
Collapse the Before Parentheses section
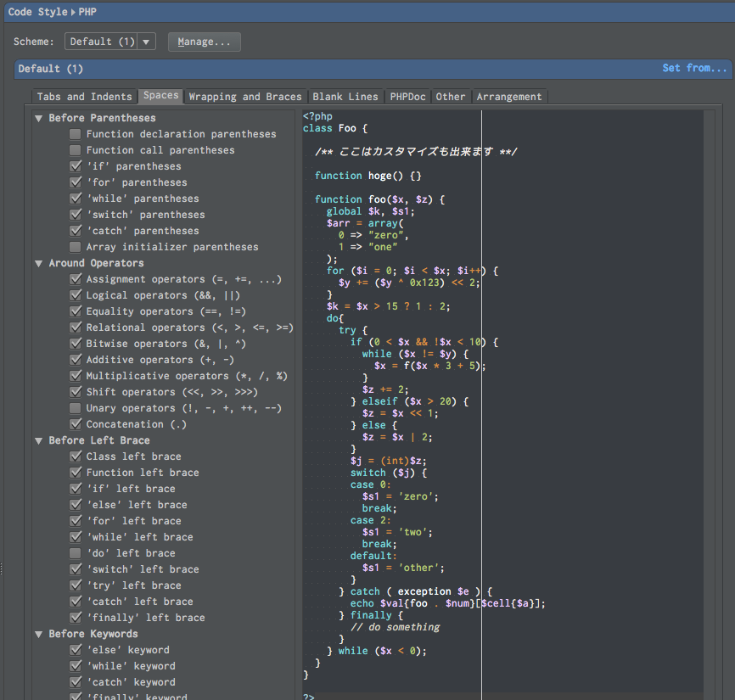[x=38, y=118]
